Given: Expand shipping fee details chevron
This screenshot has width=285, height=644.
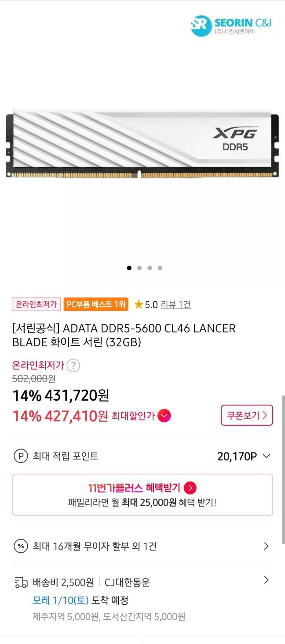Looking at the screenshot, I should 266,580.
